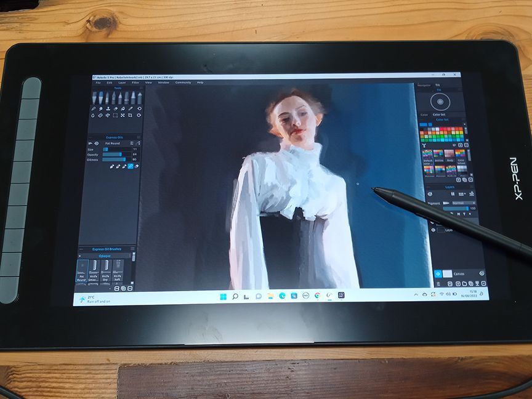Open brush pressure curve settings icon
Image resolution: width=532 pixels, height=399 pixels.
[x=138, y=143]
